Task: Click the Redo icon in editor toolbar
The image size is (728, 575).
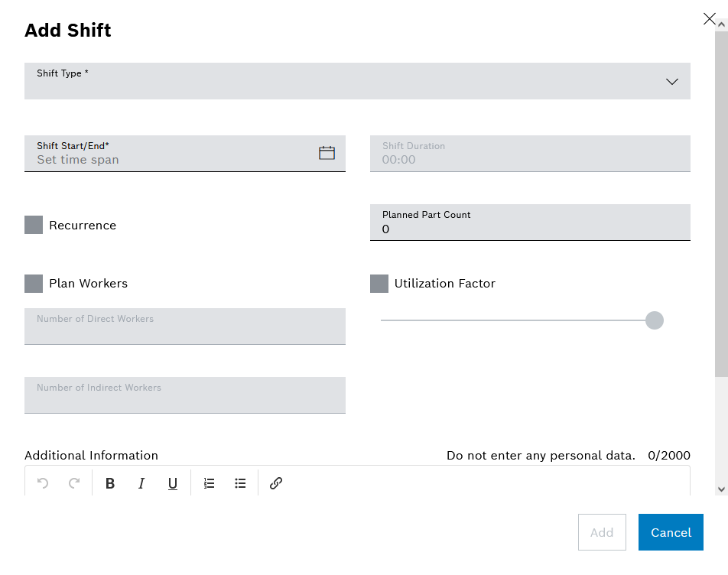Action: tap(74, 483)
